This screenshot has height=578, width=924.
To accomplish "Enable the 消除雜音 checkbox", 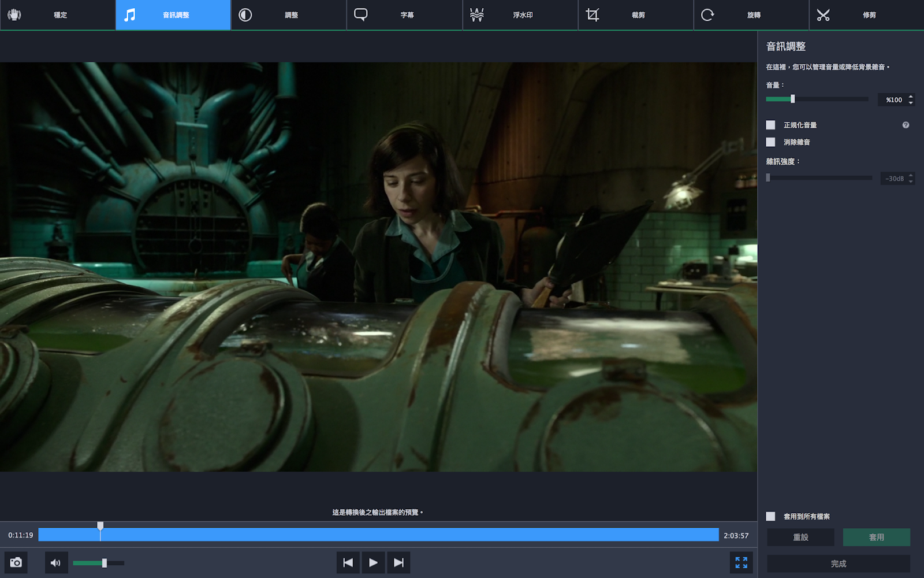I will click(770, 142).
